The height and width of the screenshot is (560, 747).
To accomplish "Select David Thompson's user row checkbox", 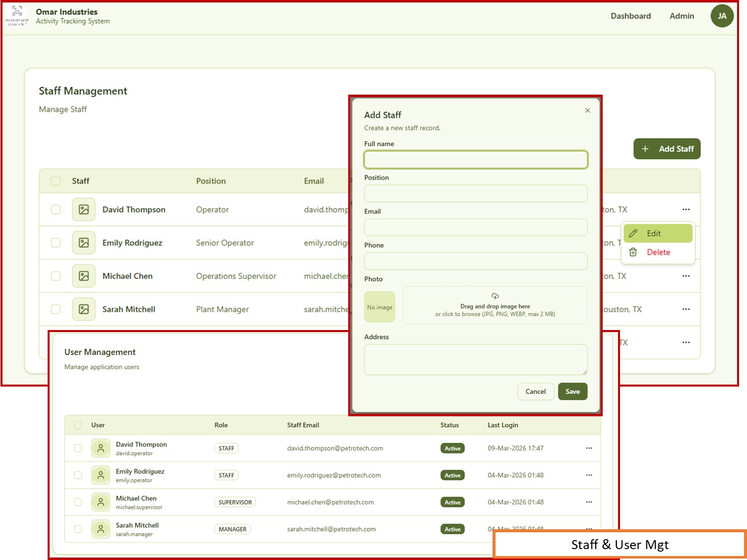I will pyautogui.click(x=78, y=448).
